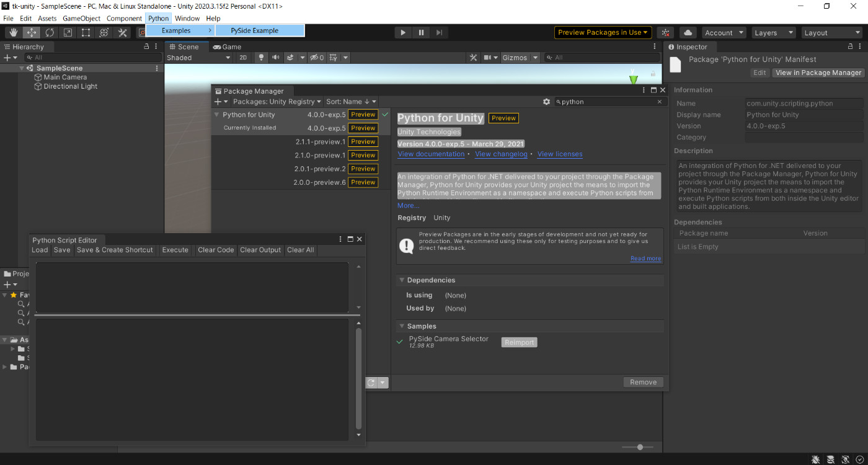This screenshot has width=868, height=465.
Task: Open Hierarchy panel options menu
Action: click(156, 46)
